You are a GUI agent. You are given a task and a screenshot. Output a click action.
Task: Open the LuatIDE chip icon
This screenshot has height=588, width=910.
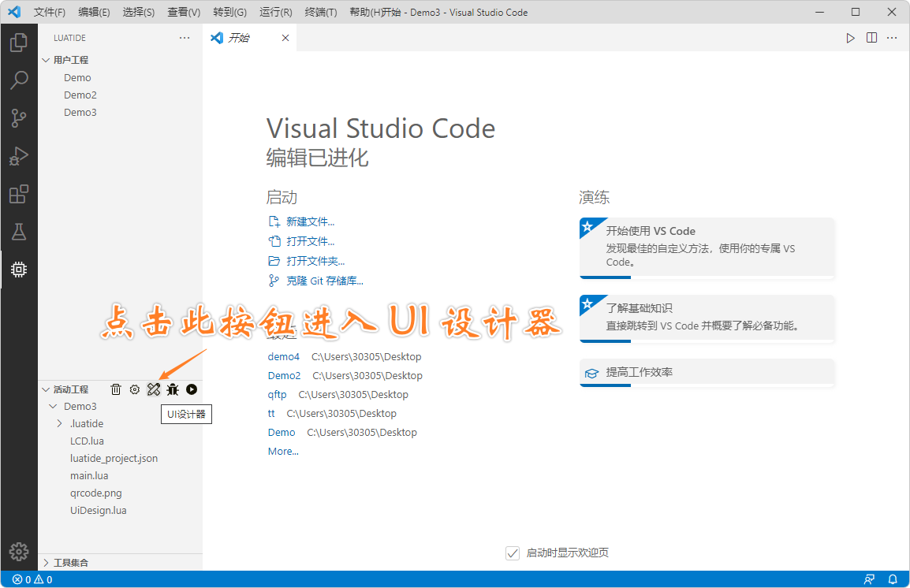[x=19, y=270]
